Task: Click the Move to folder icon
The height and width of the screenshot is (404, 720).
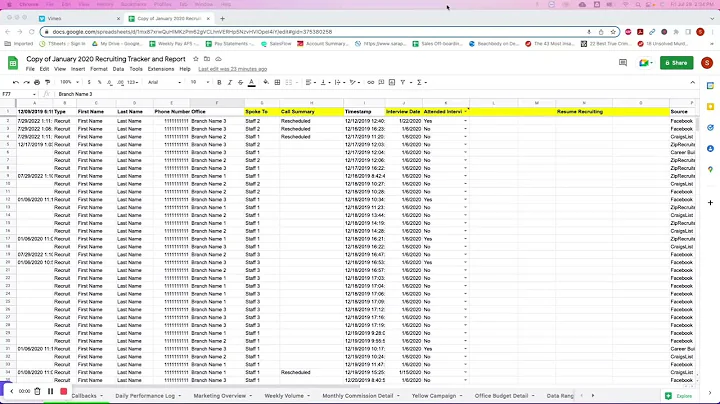Action: [207, 59]
